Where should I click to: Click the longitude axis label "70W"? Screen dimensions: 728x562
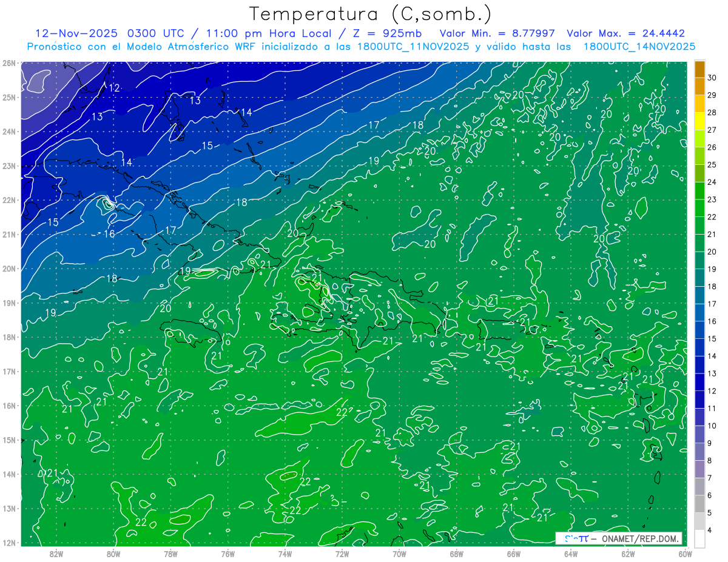coord(399,554)
